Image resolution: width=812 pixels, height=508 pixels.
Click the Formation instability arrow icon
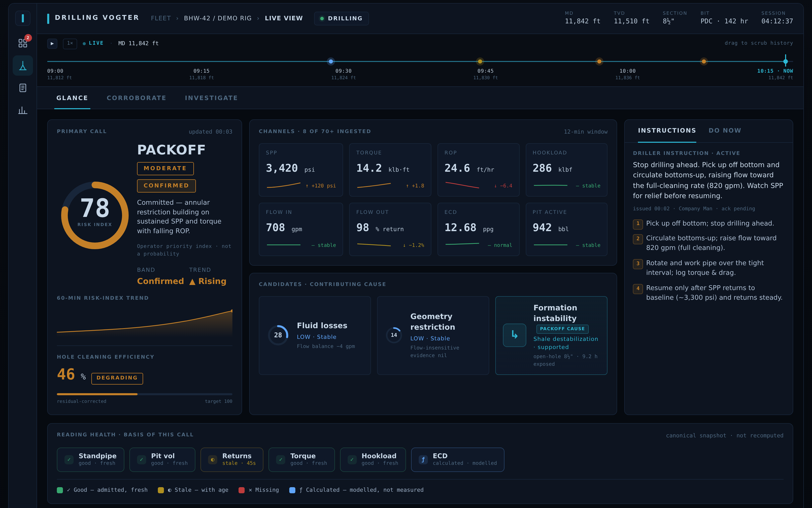click(514, 335)
